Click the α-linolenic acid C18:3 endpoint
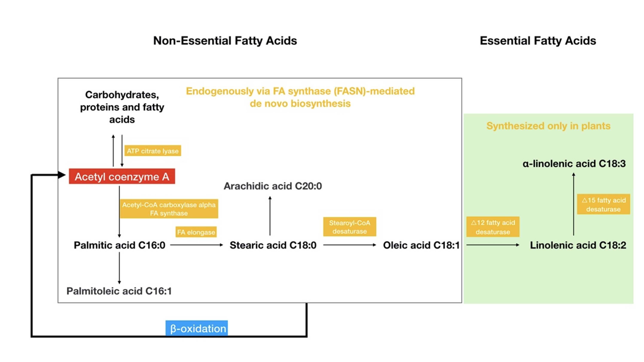 (x=548, y=163)
